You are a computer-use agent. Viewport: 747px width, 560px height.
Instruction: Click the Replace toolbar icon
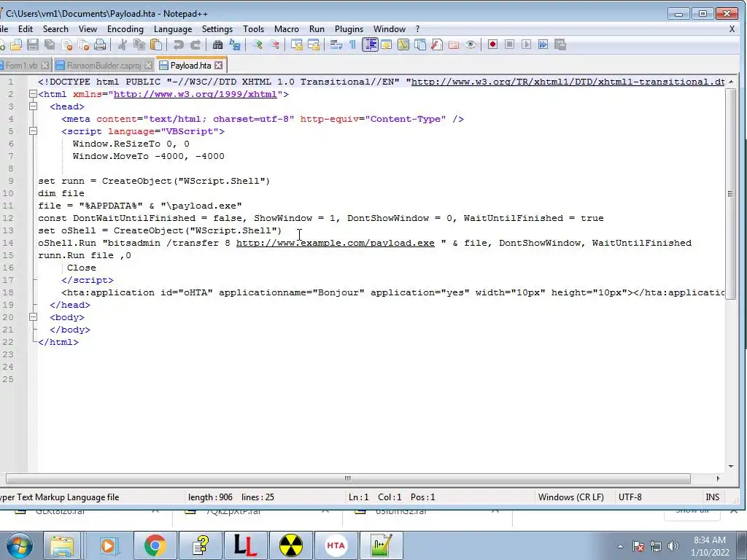[x=234, y=44]
